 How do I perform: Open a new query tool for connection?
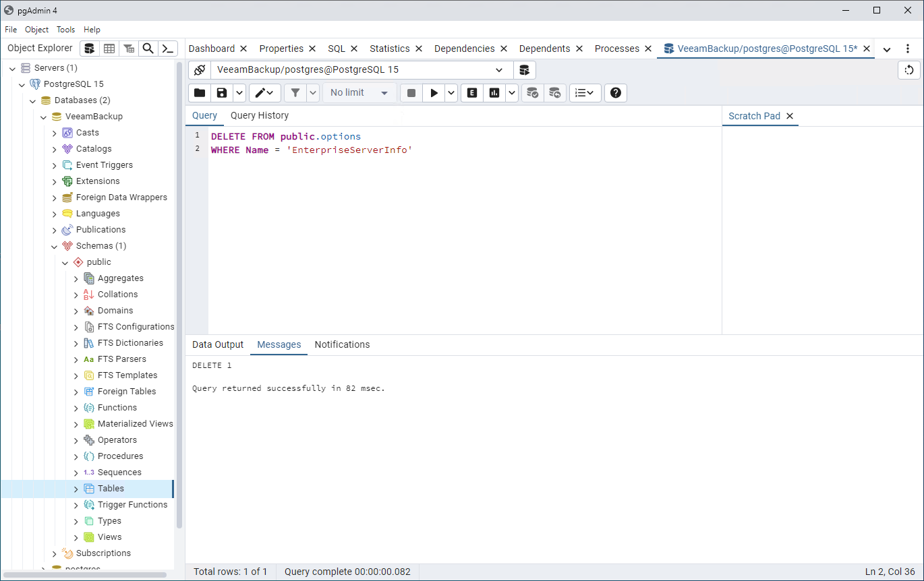525,70
